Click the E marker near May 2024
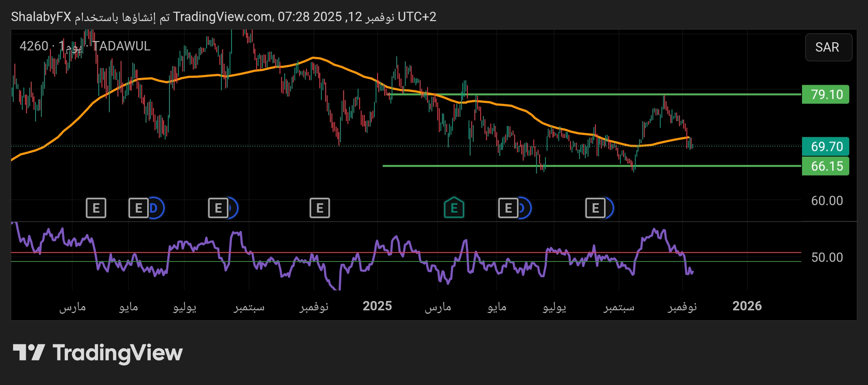 [x=138, y=208]
